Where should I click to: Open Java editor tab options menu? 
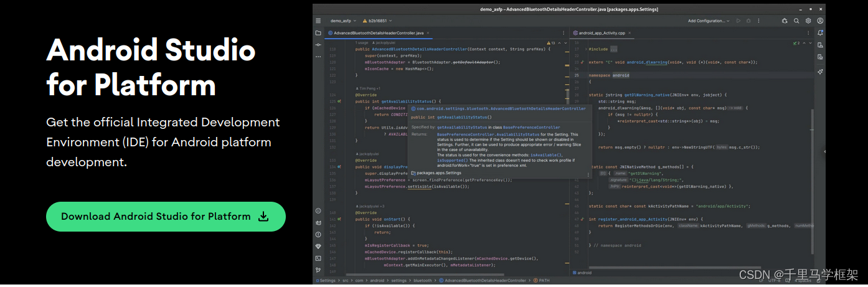click(x=564, y=33)
